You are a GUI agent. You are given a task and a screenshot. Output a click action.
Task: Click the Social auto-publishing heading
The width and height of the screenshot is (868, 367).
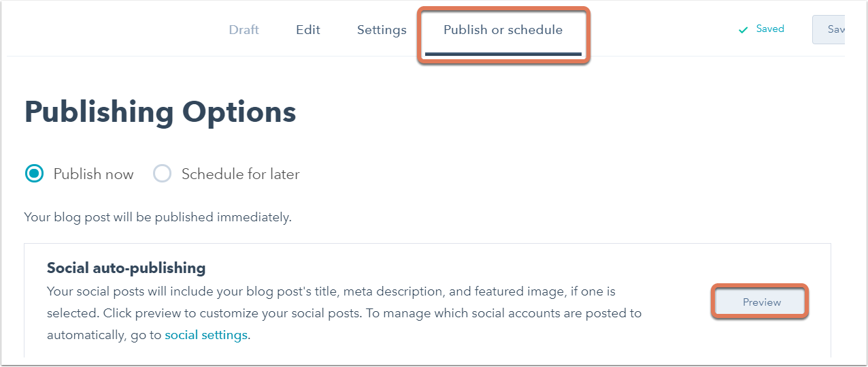[x=126, y=268]
